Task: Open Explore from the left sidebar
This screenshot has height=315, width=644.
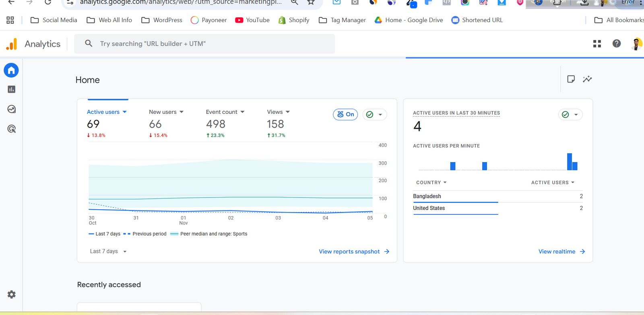Action: pyautogui.click(x=11, y=109)
